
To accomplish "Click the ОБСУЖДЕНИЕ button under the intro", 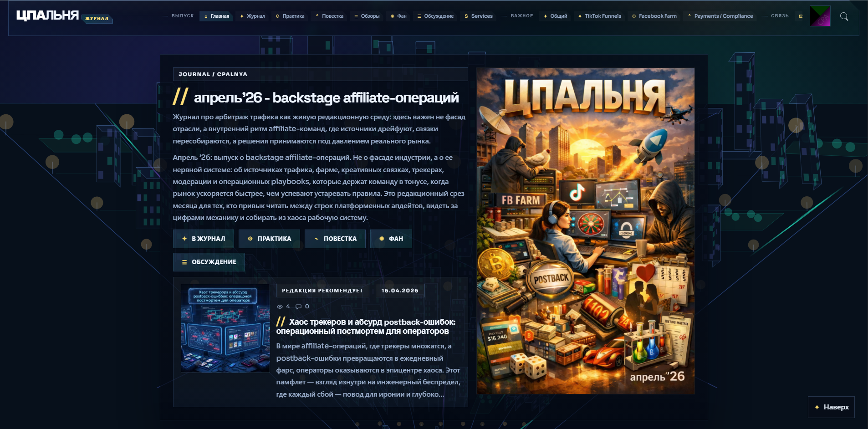I will click(x=209, y=262).
